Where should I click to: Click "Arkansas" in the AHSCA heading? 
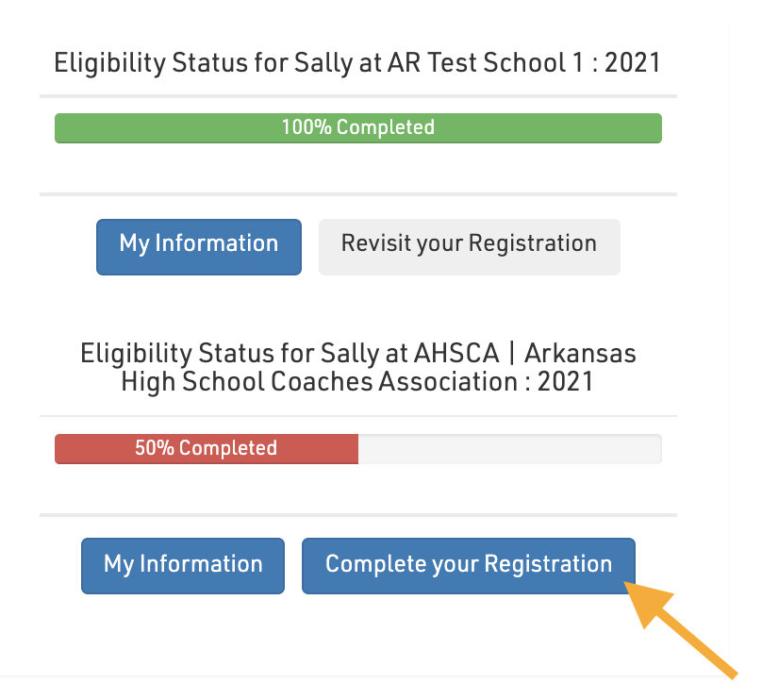(x=580, y=355)
